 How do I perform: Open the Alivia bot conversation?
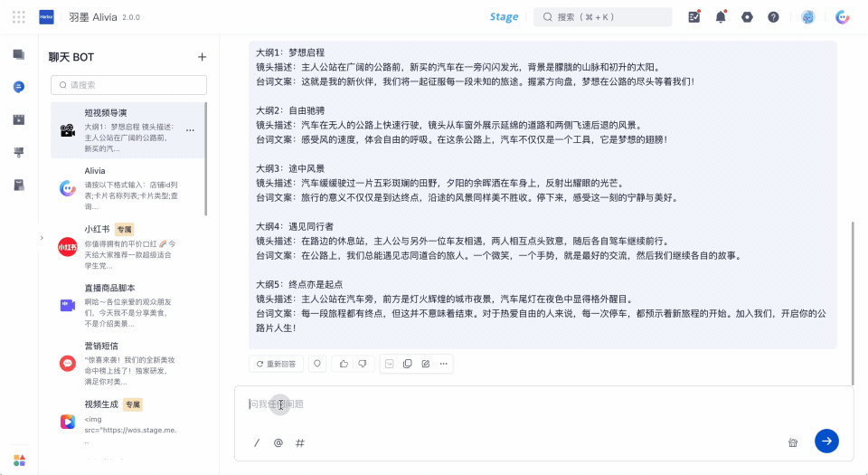127,188
